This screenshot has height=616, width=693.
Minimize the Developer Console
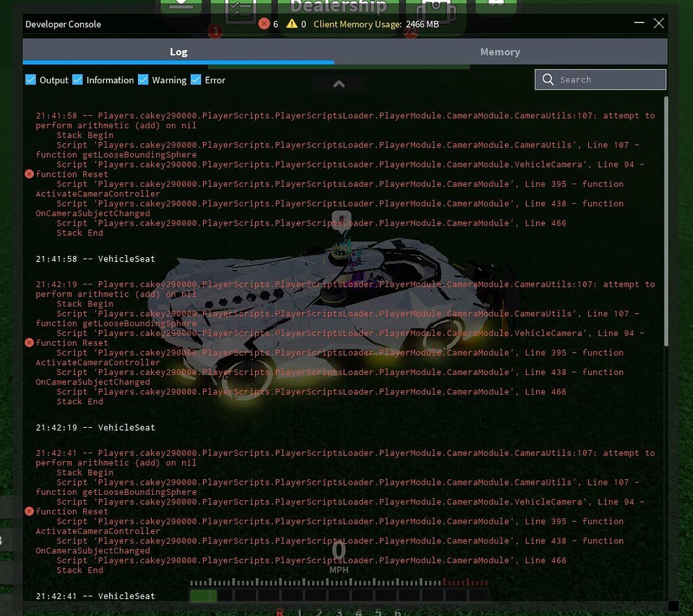pos(639,23)
